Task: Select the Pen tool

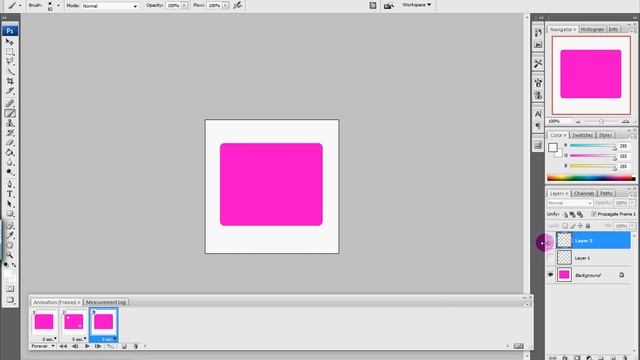Action: coord(10,184)
